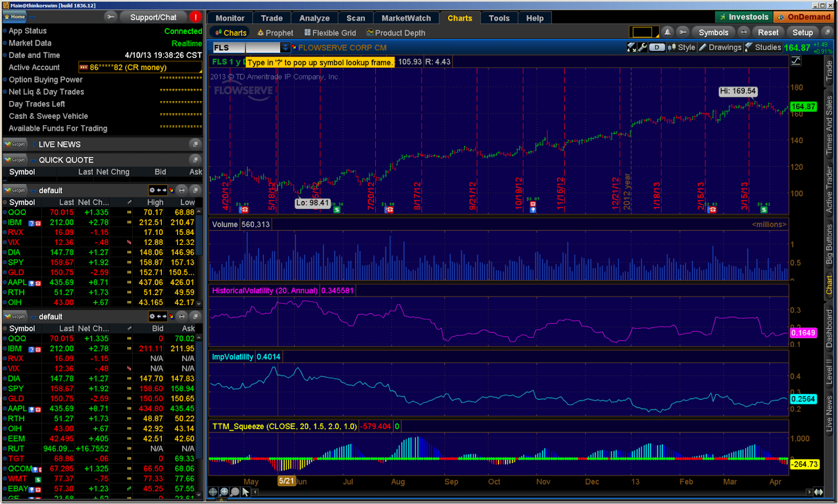Open the Drawings dropdown menu
Screen dimensions: 838x504
pos(720,47)
